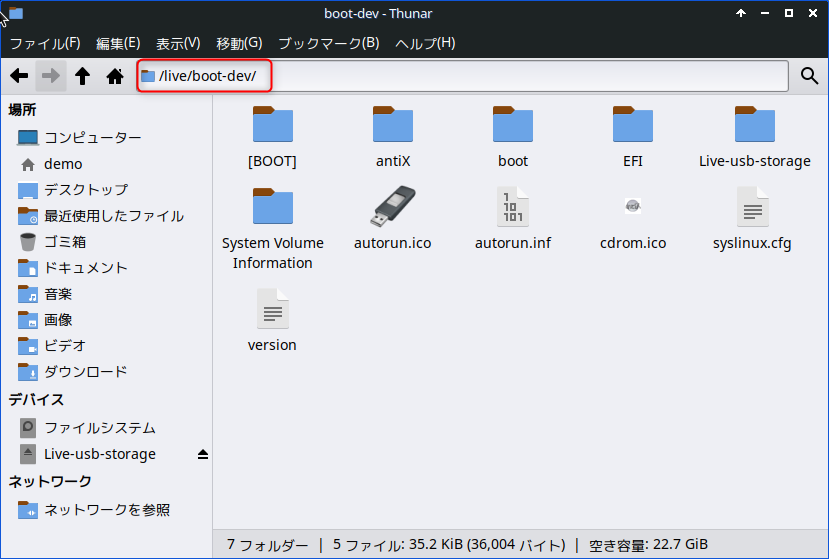Open the ブックマーク(B) menu
This screenshot has width=829, height=559.
(x=328, y=43)
